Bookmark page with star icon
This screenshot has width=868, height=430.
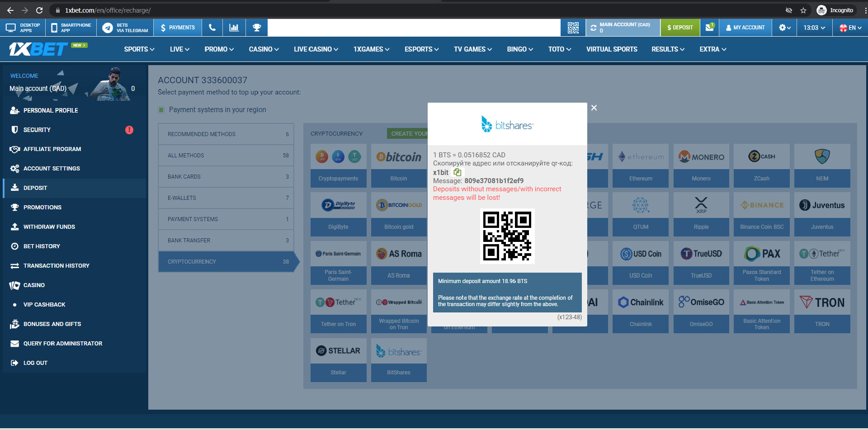pyautogui.click(x=803, y=10)
